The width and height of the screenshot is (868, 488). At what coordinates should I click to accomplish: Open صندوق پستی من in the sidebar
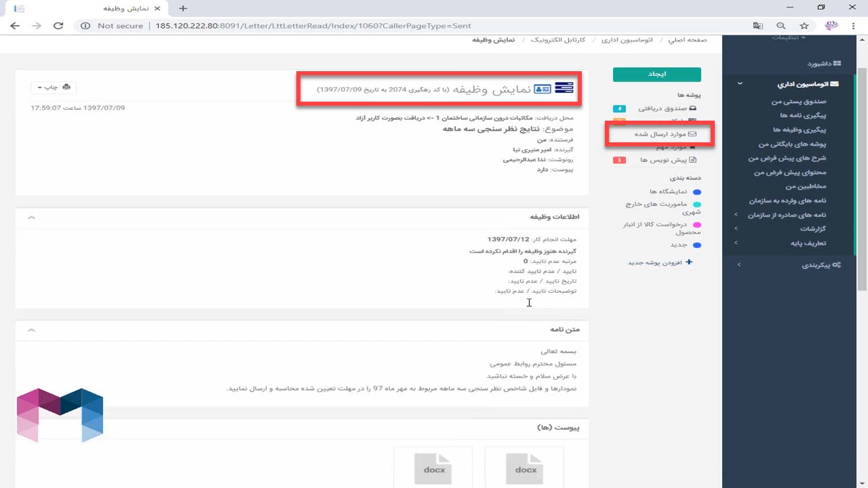(799, 102)
